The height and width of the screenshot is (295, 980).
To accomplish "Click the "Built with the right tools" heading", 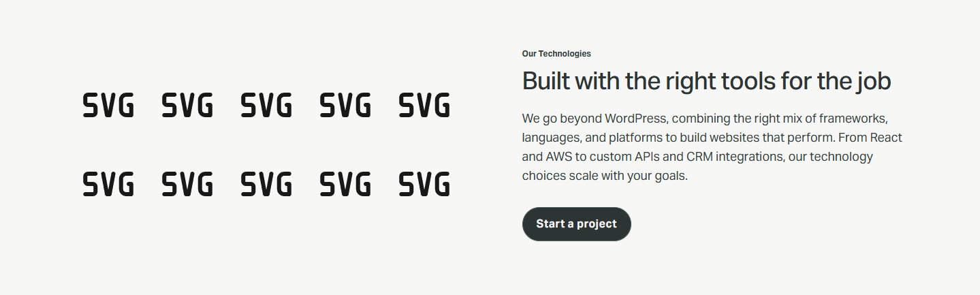I will pos(706,81).
